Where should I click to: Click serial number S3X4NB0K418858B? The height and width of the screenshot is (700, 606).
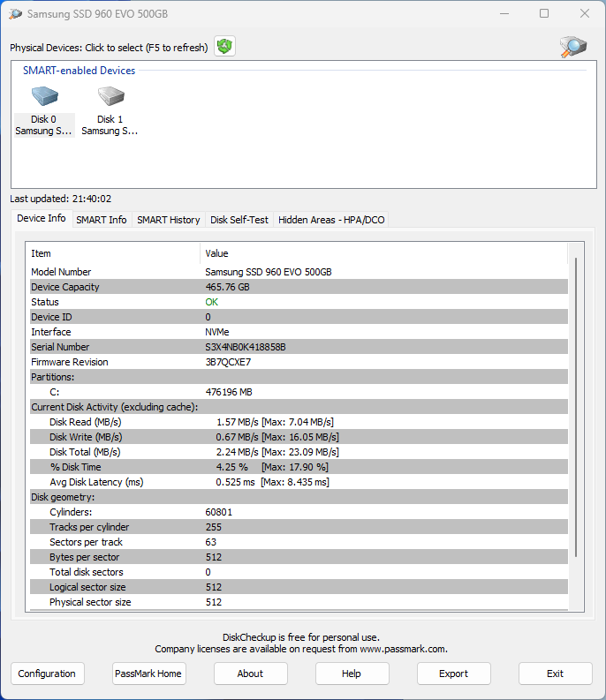(246, 347)
